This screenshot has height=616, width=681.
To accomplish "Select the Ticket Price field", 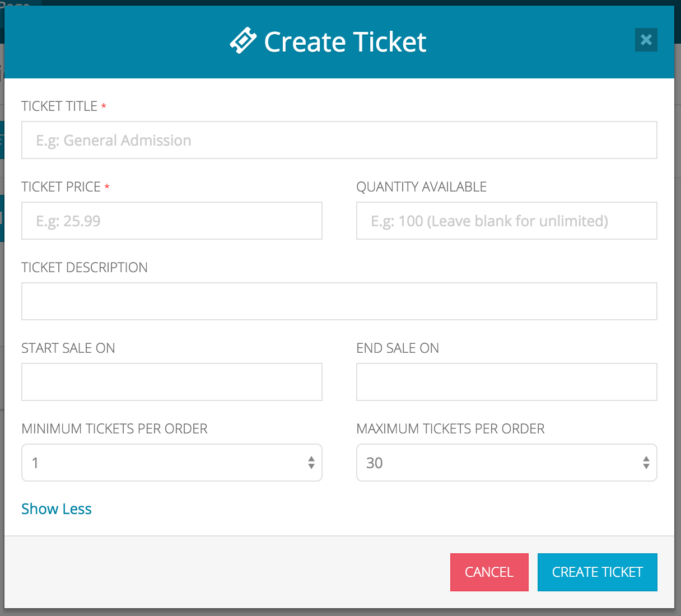I will 171,221.
